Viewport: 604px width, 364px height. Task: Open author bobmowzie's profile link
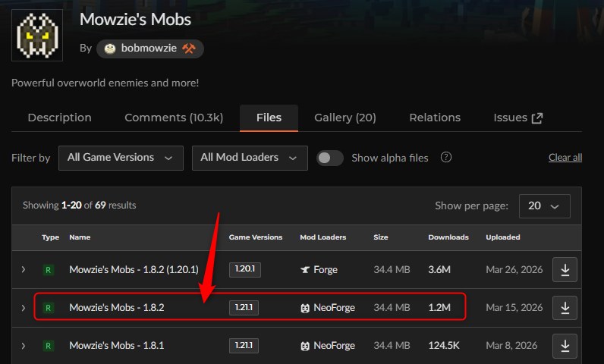coord(149,49)
